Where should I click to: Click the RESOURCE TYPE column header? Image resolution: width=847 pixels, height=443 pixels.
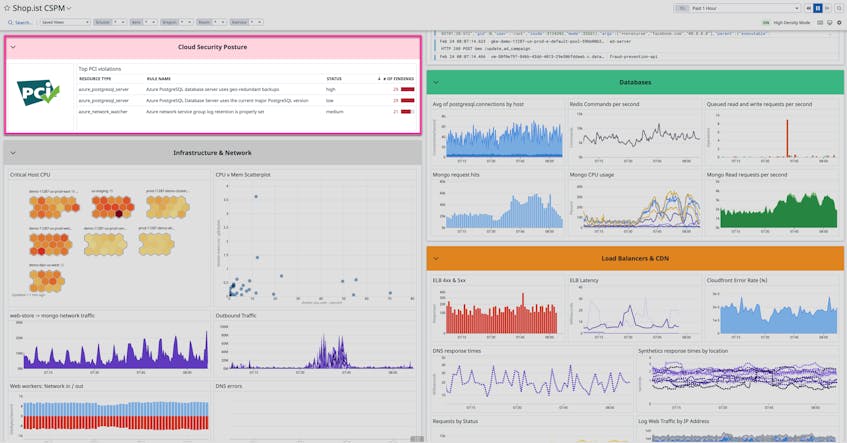[95, 79]
